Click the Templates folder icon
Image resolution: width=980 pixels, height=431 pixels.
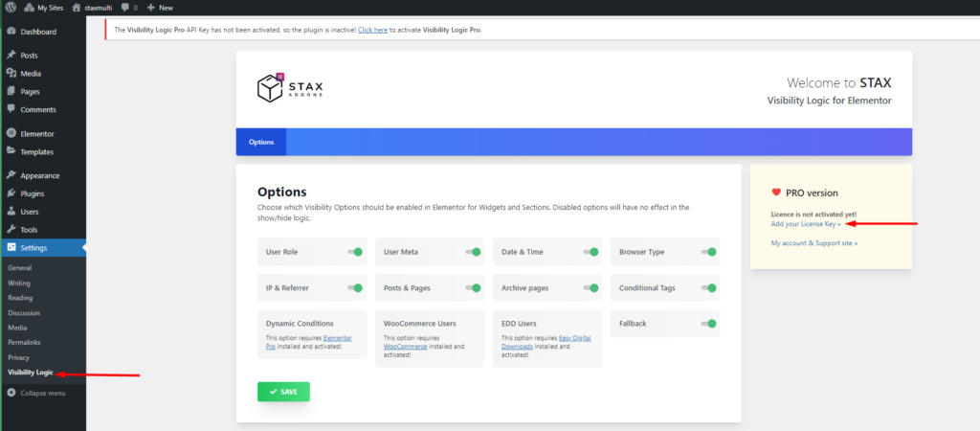11,151
